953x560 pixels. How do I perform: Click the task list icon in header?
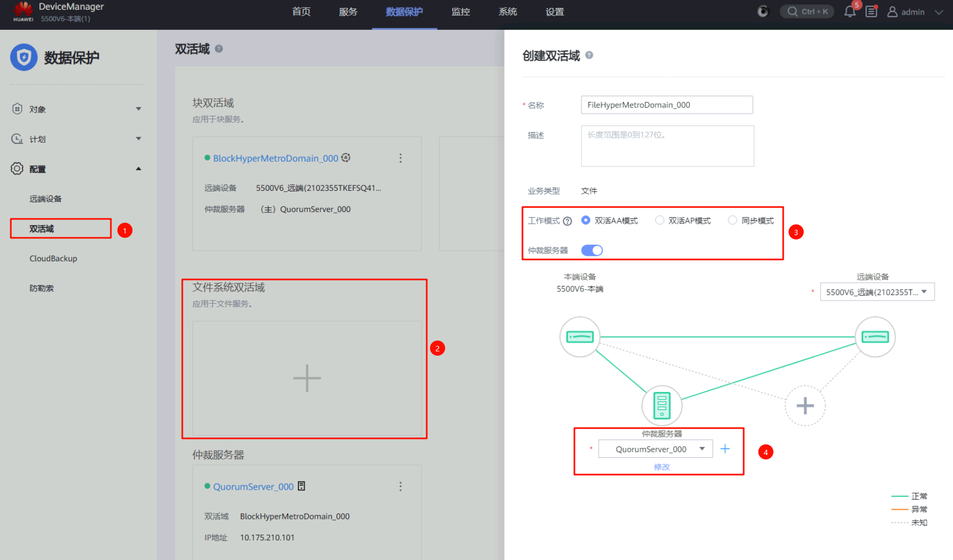pyautogui.click(x=871, y=12)
